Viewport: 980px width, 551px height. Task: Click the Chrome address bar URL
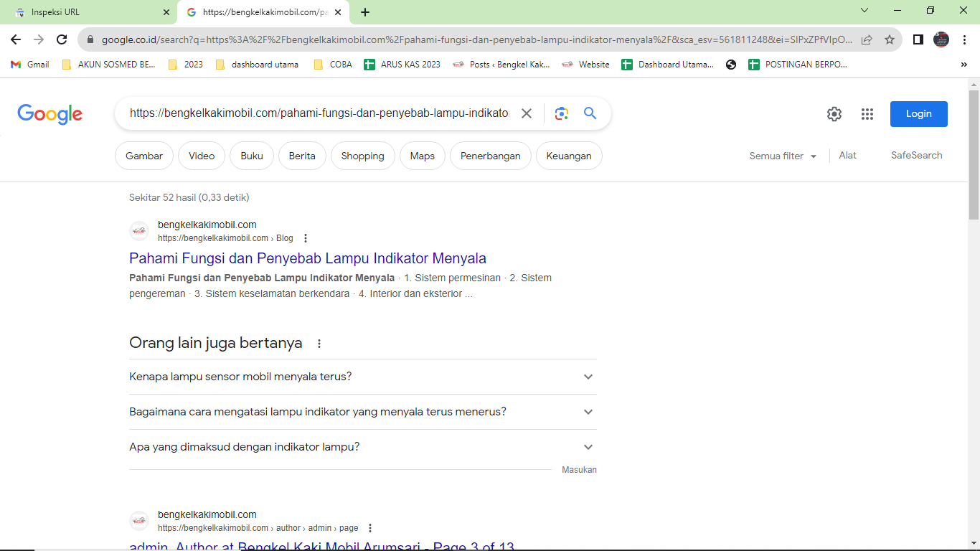477,39
